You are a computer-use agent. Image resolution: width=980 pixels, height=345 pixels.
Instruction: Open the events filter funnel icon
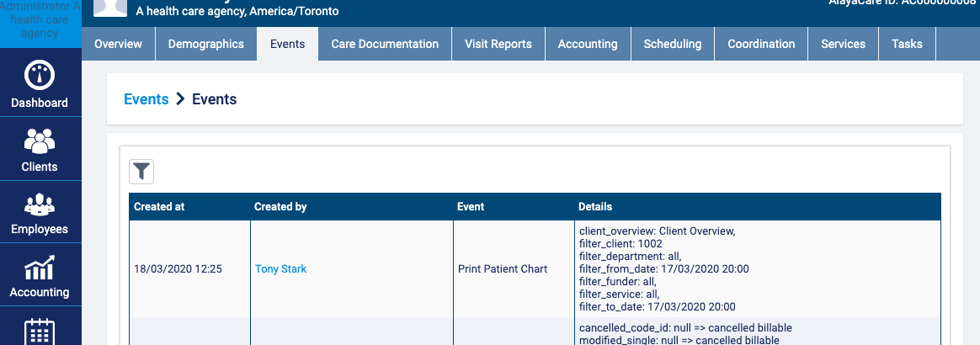141,172
